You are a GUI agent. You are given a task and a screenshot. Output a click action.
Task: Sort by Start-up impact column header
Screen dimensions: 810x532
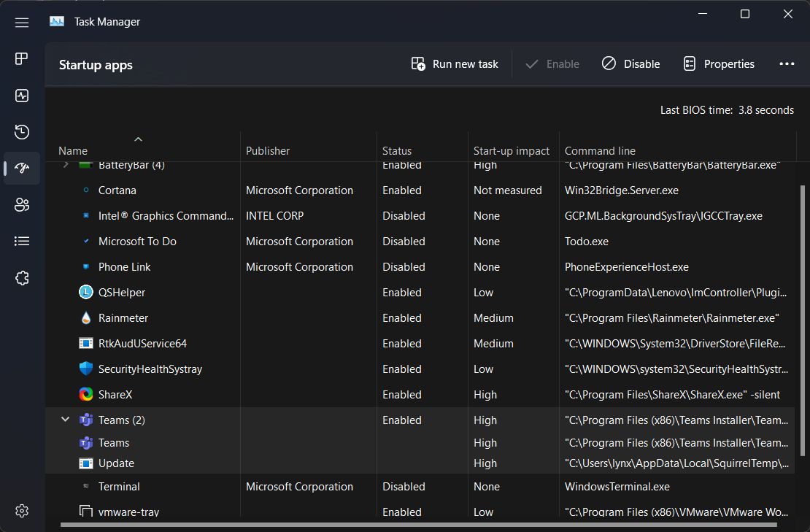[x=512, y=151]
